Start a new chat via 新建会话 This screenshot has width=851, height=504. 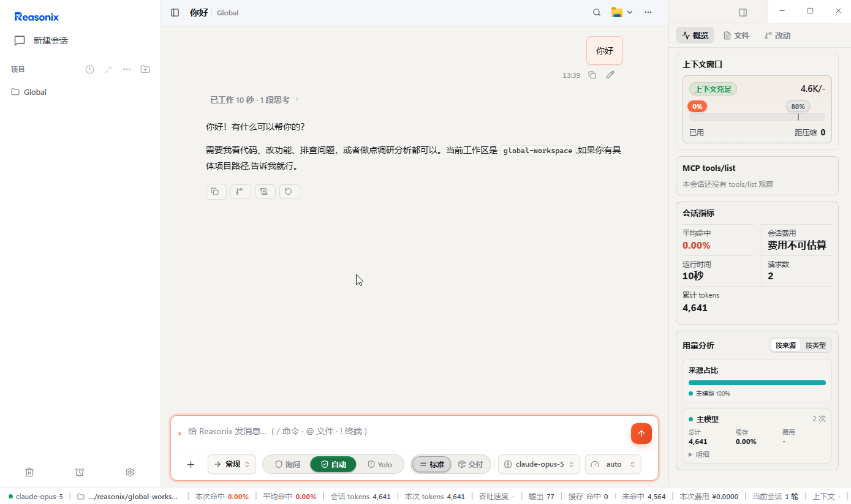tap(41, 40)
